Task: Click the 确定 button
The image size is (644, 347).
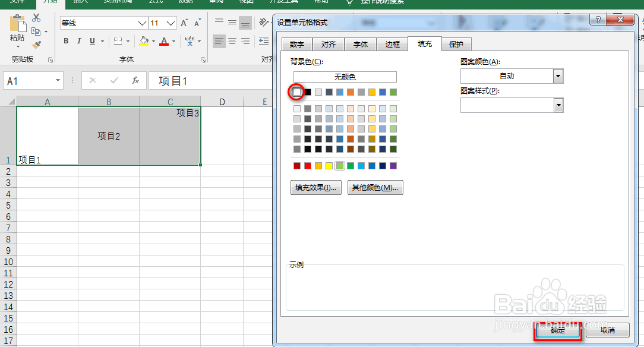Action: point(558,330)
